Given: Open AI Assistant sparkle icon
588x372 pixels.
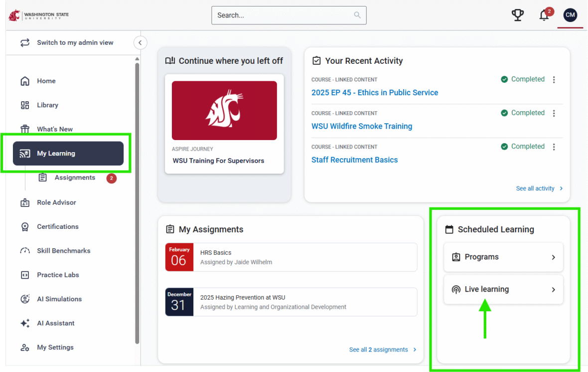Looking at the screenshot, I should (25, 324).
